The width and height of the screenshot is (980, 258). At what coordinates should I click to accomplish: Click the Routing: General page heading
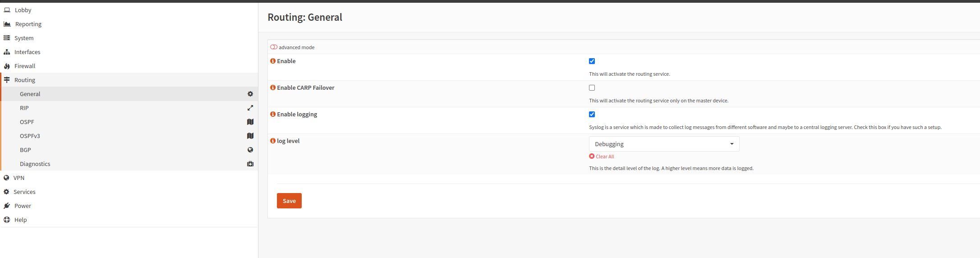click(x=305, y=17)
